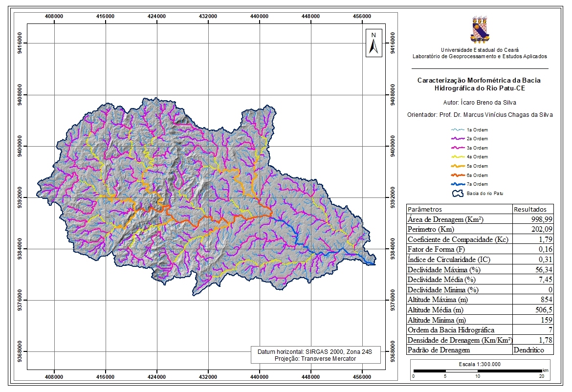Click the map title 'Caracterização Morfométrica da Bacia'
Screen dimensions: 572x392
coord(479,80)
